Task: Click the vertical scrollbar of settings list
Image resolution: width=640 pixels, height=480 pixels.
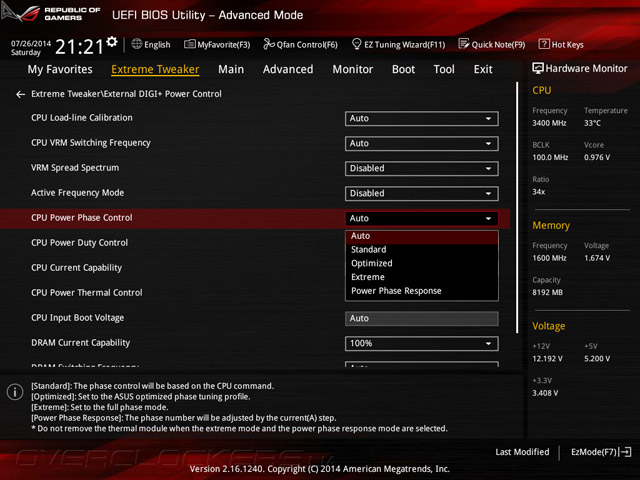Action: coord(517,207)
